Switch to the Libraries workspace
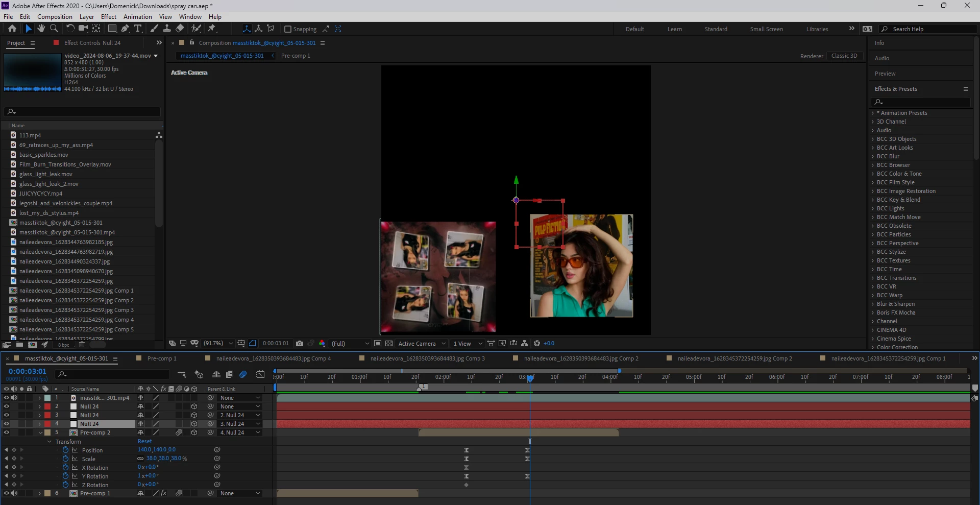Image resolution: width=980 pixels, height=505 pixels. 817,29
